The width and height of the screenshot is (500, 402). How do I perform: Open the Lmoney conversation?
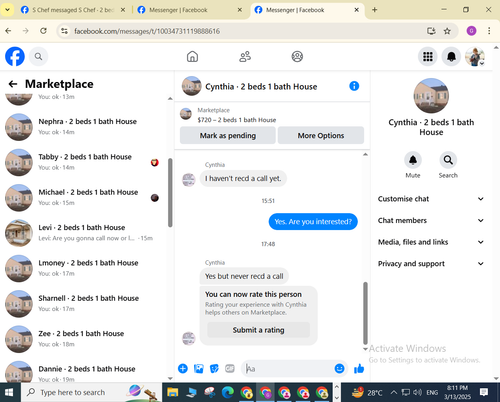83,268
